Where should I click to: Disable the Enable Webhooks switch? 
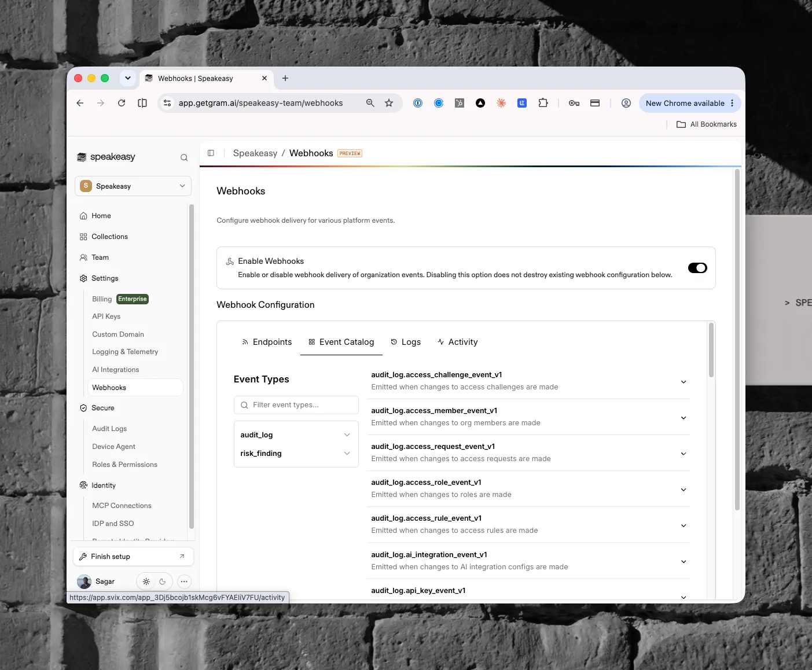point(697,268)
